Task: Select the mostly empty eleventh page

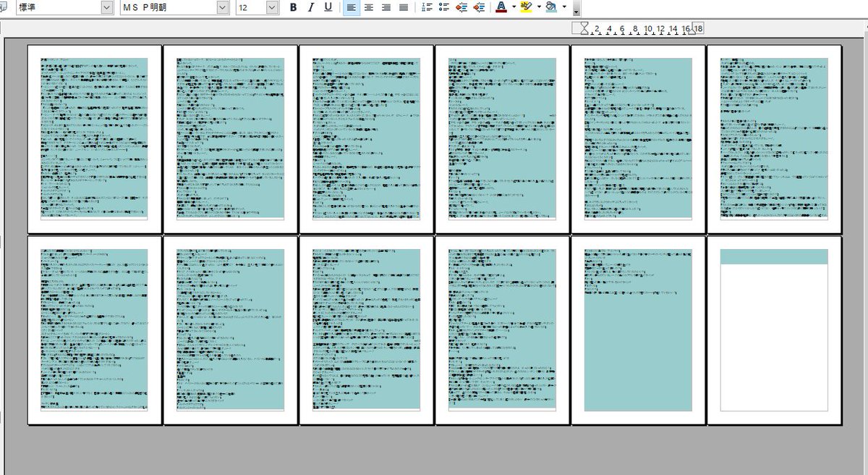Action: (x=638, y=330)
